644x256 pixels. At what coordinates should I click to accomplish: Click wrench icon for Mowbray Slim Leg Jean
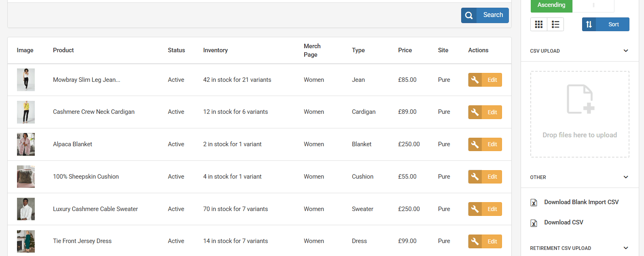coord(475,80)
